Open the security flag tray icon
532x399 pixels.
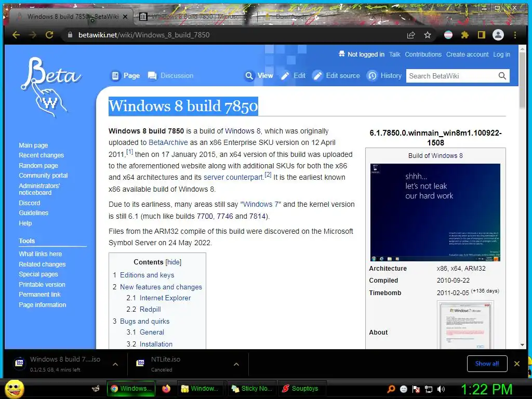tap(416, 389)
